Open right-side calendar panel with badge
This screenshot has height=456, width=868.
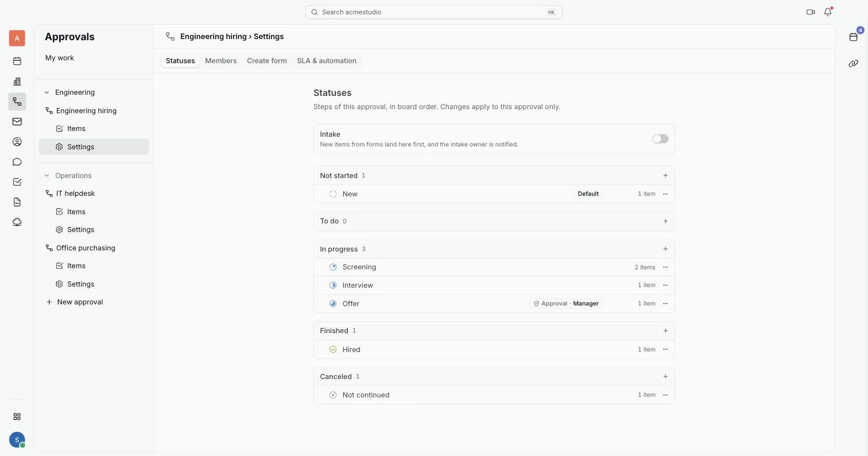click(x=854, y=37)
